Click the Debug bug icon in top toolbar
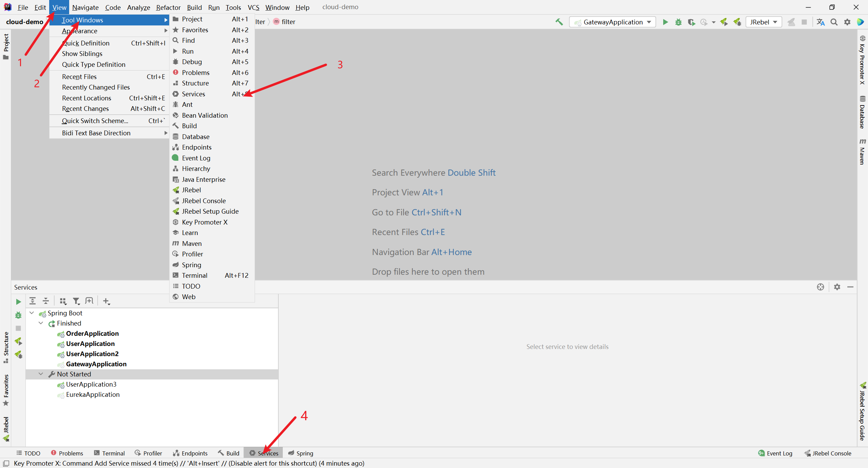 click(678, 22)
